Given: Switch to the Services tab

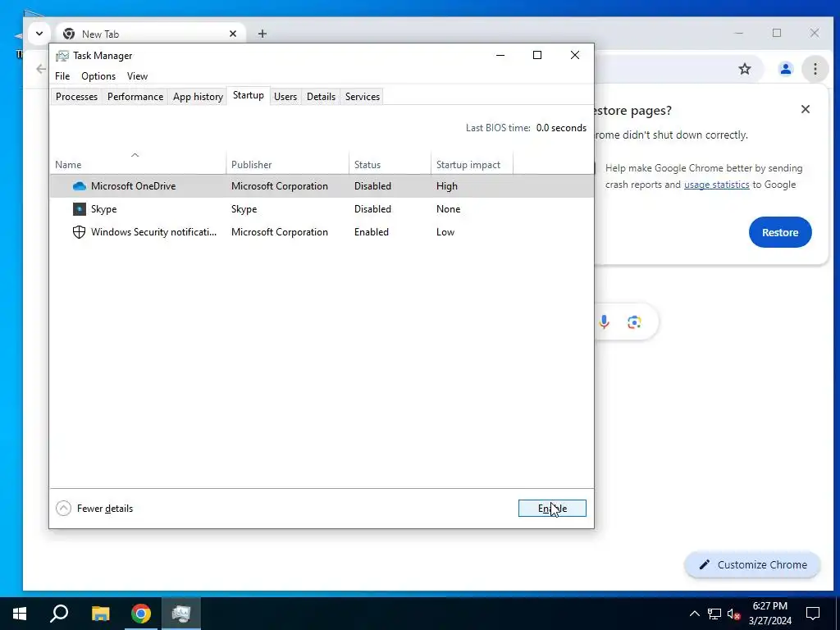Looking at the screenshot, I should click(363, 97).
